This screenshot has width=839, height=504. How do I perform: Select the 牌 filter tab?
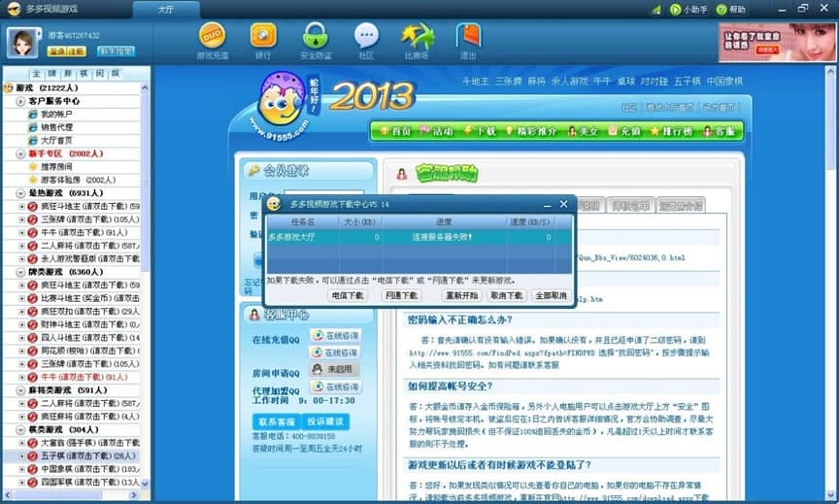pyautogui.click(x=51, y=74)
